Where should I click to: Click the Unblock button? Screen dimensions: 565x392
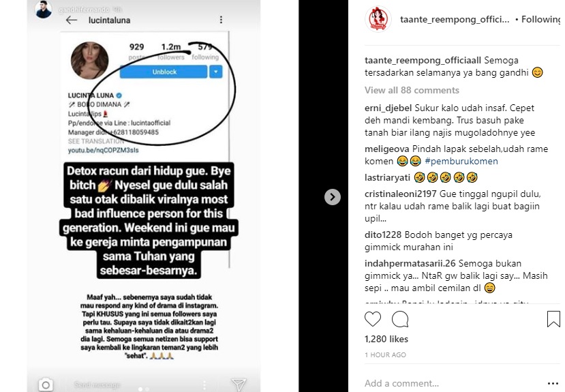click(164, 72)
